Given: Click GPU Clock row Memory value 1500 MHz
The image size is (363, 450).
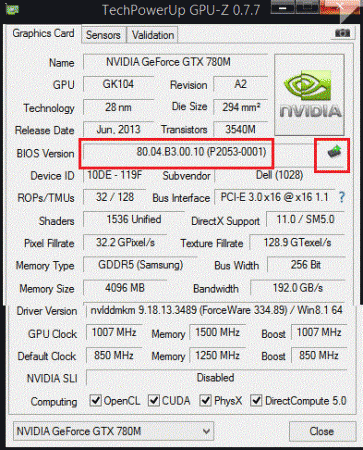Looking at the screenshot, I should pyautogui.click(x=217, y=333).
